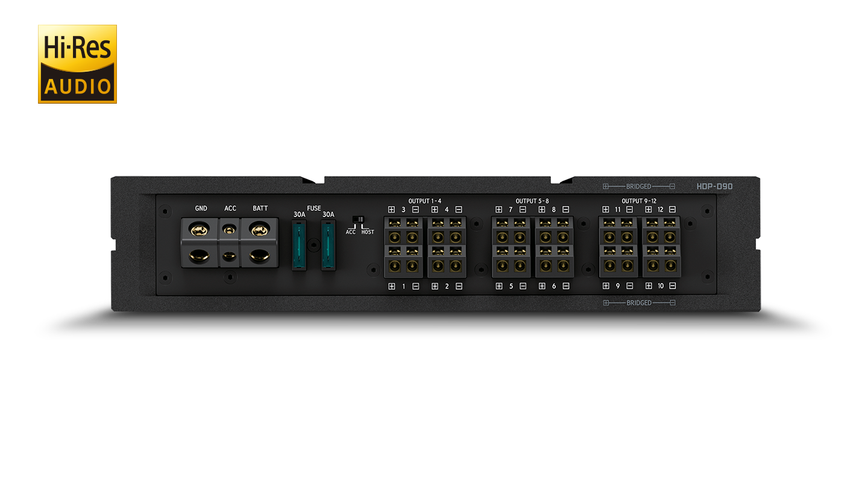The image size is (868, 488).
Task: Click the number 7 output label
Action: point(511,210)
